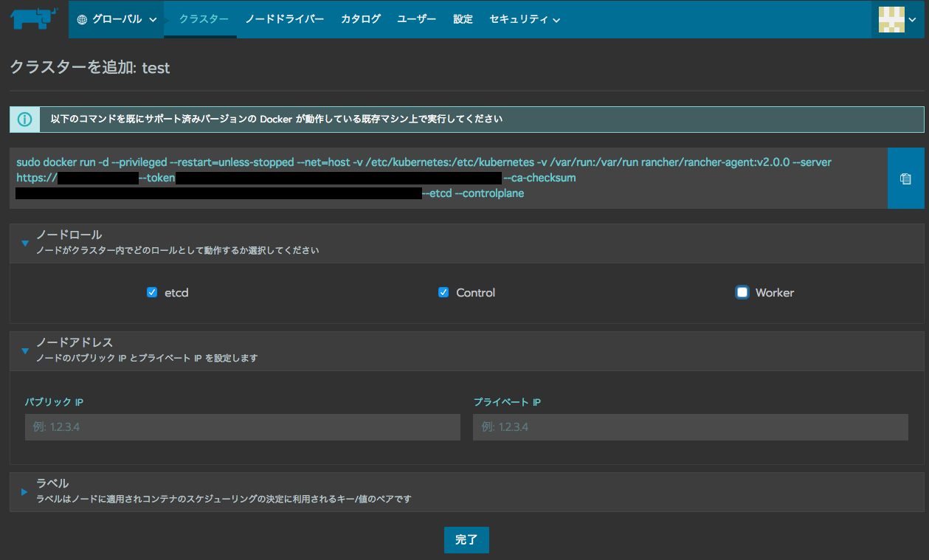Collapse the ノードアドレス section

[24, 350]
